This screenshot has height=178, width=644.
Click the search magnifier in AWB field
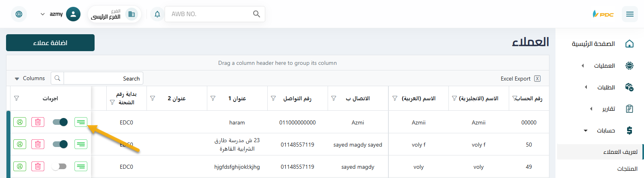pos(256,14)
